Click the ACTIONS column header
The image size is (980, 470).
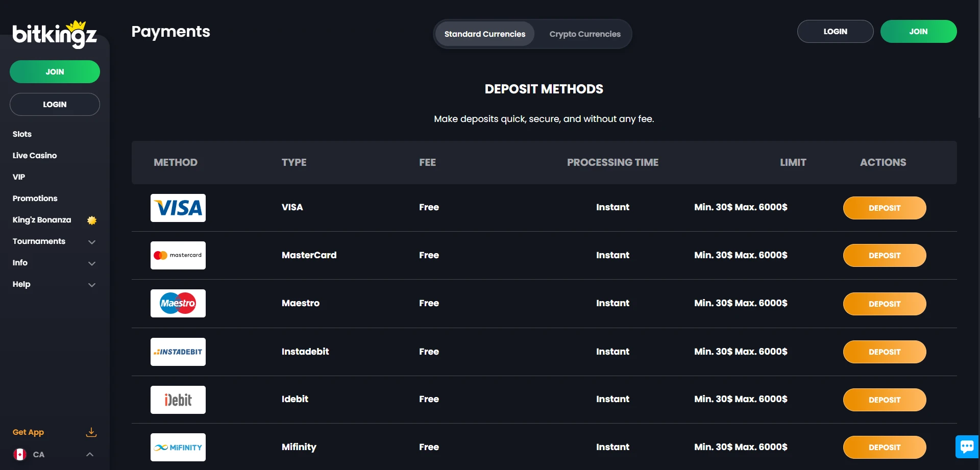coord(883,162)
